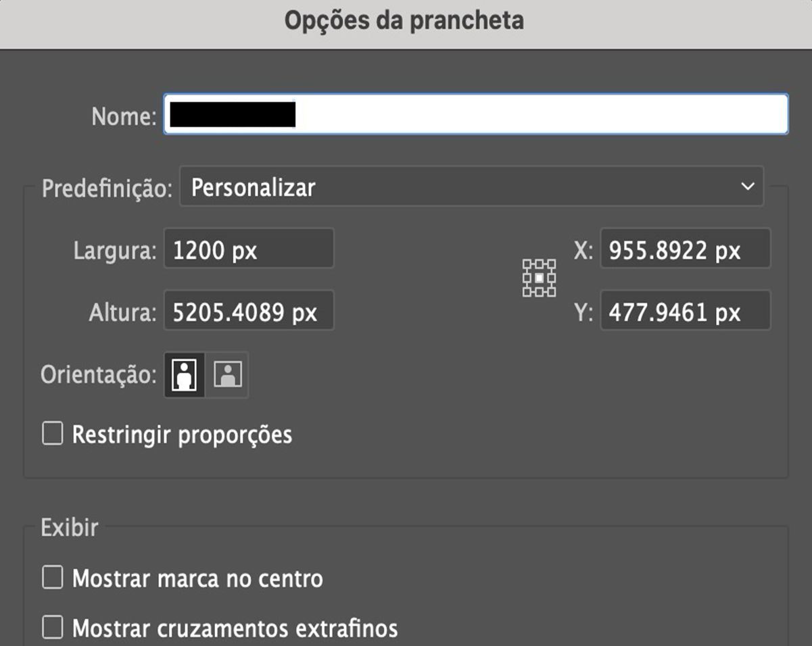Viewport: 812px width, 646px height.
Task: Click the center reference point
Action: (x=539, y=278)
